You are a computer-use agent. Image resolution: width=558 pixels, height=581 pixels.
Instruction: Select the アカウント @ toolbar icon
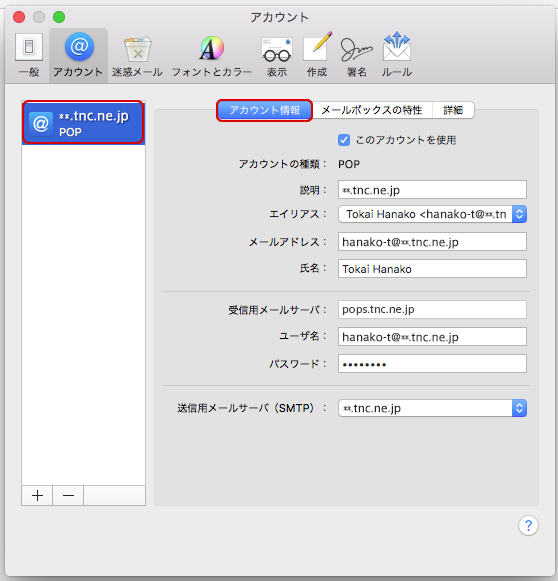coord(78,54)
